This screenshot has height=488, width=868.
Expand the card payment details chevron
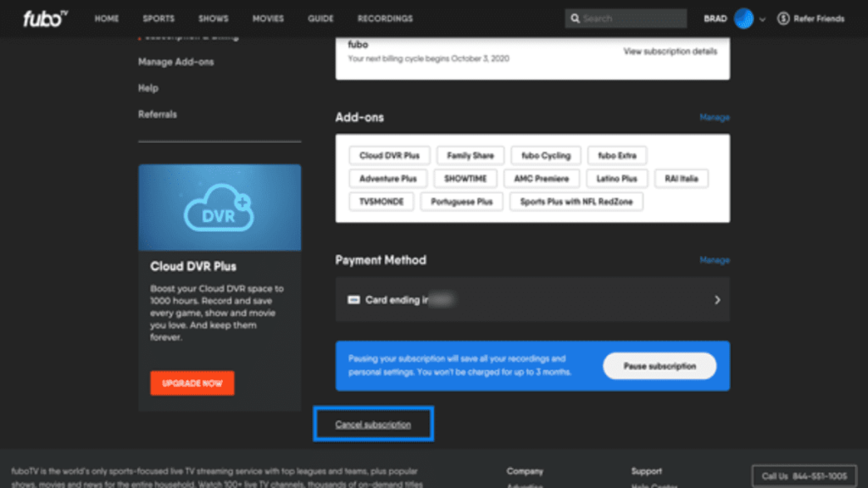click(717, 299)
